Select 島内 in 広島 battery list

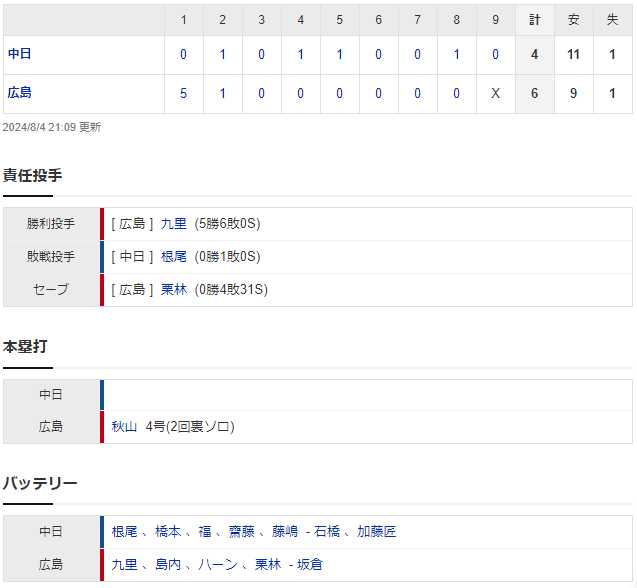pos(168,564)
